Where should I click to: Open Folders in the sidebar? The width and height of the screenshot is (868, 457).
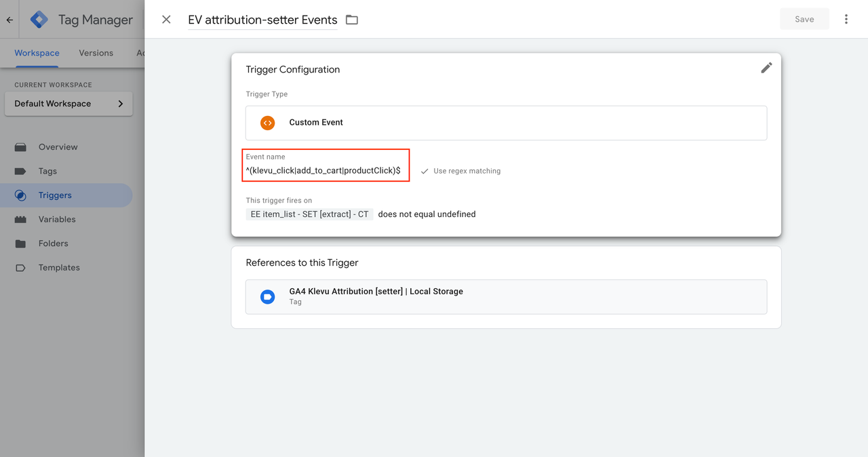point(53,243)
